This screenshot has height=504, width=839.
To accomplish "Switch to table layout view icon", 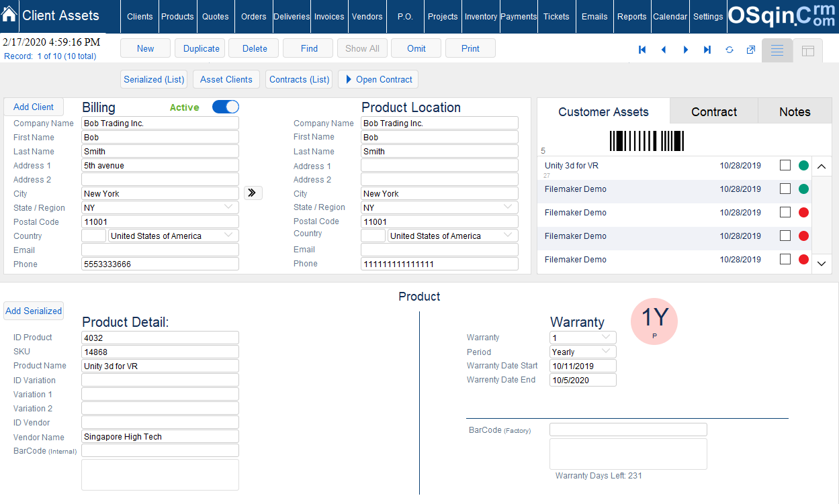I will tap(808, 51).
